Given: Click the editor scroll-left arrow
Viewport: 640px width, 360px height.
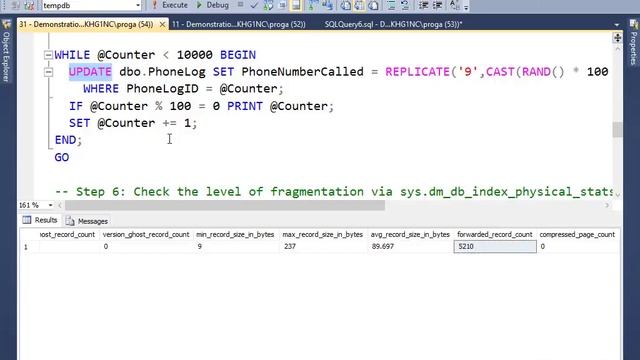Looking at the screenshot, I should pos(60,205).
